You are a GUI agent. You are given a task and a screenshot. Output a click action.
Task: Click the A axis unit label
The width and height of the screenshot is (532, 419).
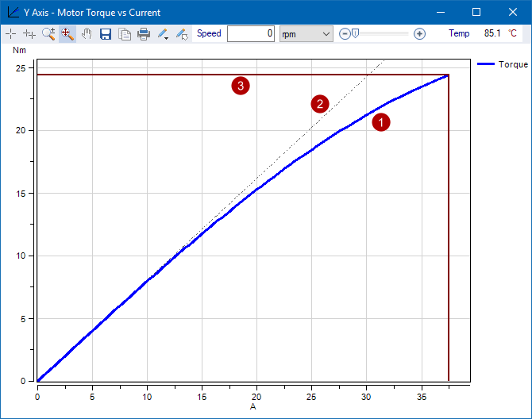(x=253, y=406)
